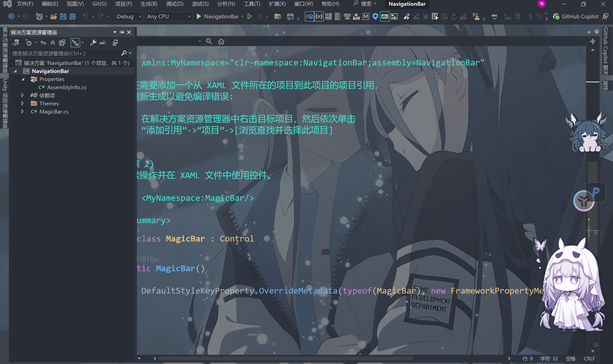Toggle the green abc toolbar button
The image size is (613, 364).
(x=385, y=16)
